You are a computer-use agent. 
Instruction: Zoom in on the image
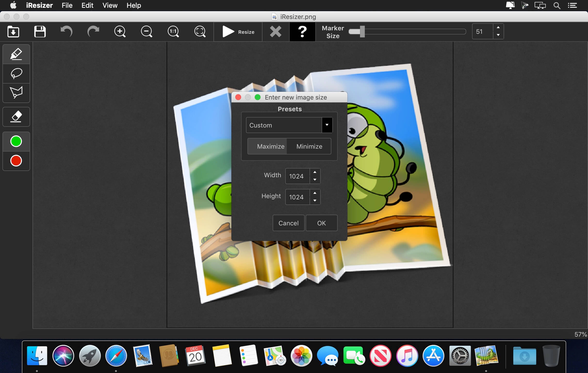click(x=120, y=32)
